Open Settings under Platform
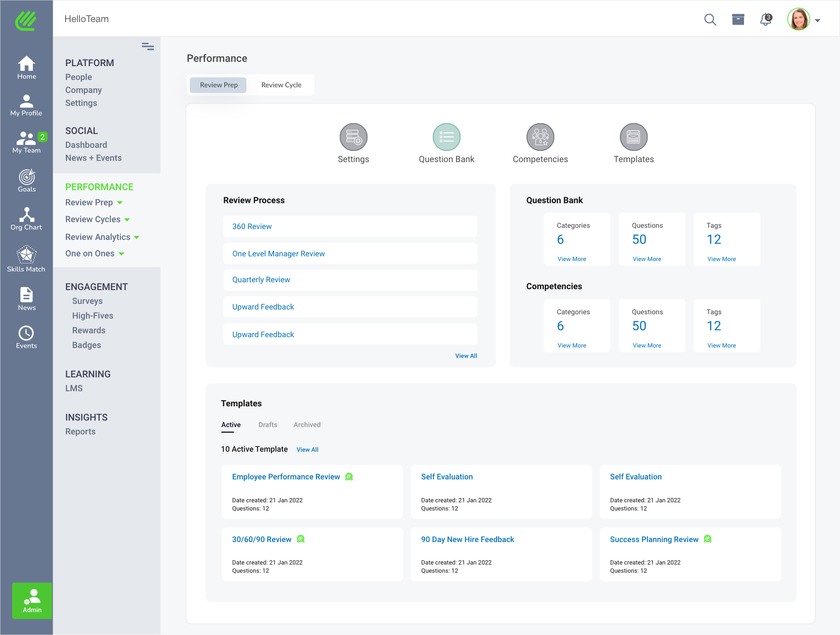 tap(81, 103)
